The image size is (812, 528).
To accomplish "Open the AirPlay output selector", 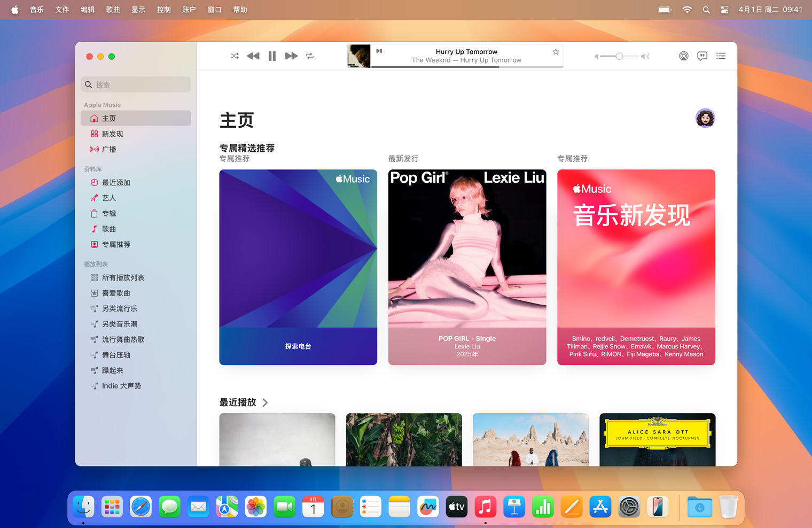I will [683, 56].
